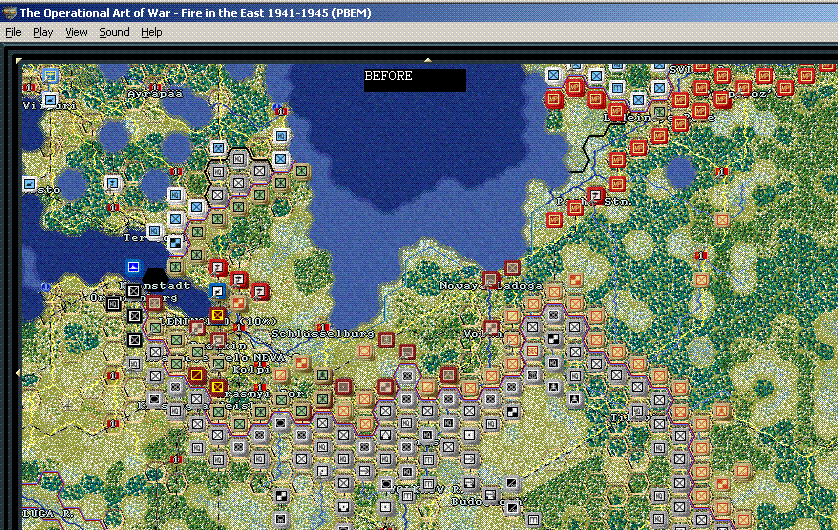Click the '(10%)' text beside Leningrad
The width and height of the screenshot is (840, 530).
pos(258,321)
